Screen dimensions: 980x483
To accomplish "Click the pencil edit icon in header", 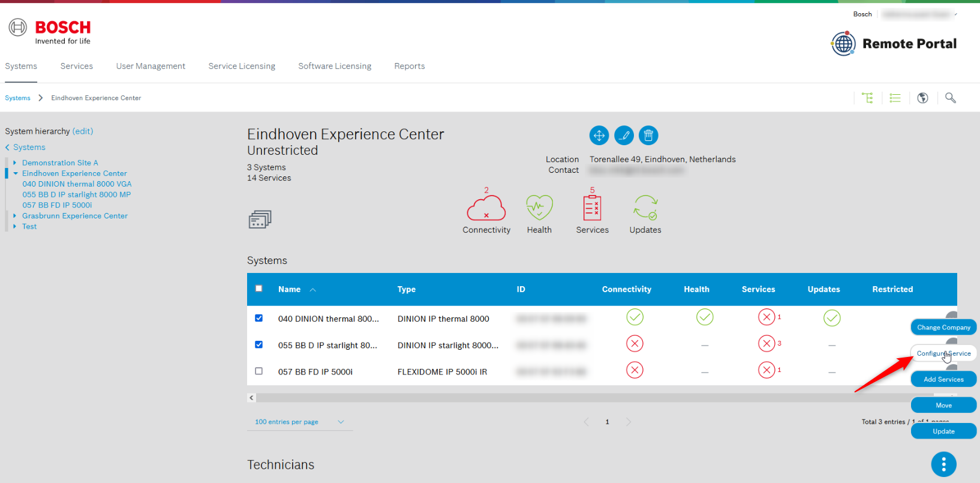I will point(624,136).
